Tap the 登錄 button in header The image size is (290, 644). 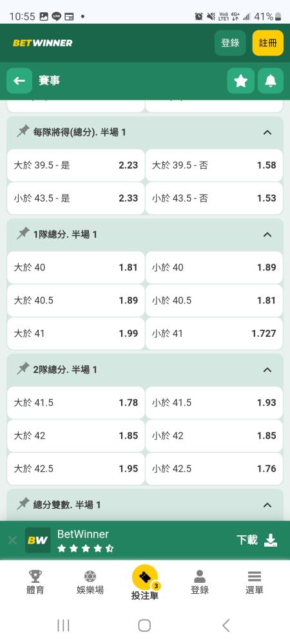point(230,43)
